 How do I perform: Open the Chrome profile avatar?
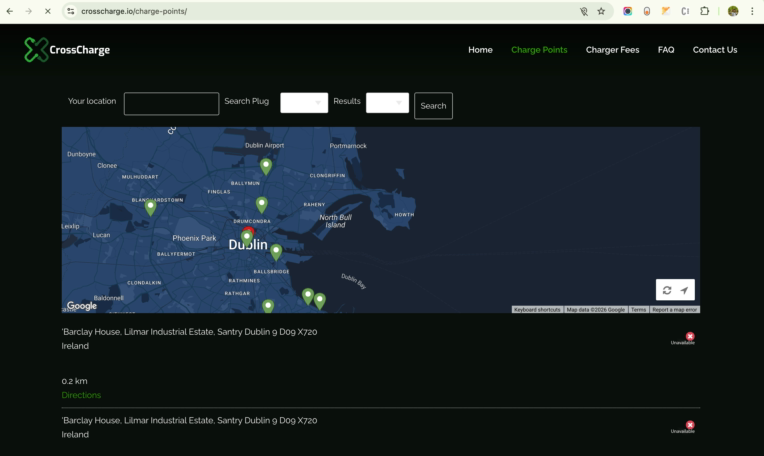733,11
